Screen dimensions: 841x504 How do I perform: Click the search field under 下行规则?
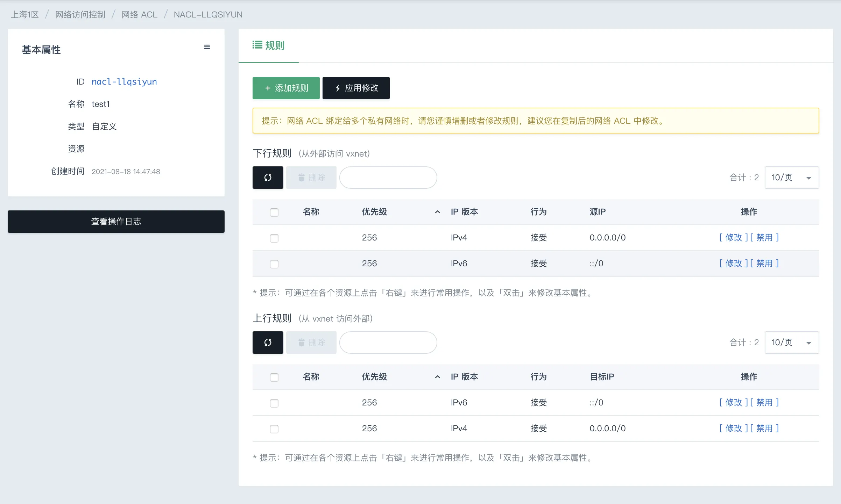388,178
